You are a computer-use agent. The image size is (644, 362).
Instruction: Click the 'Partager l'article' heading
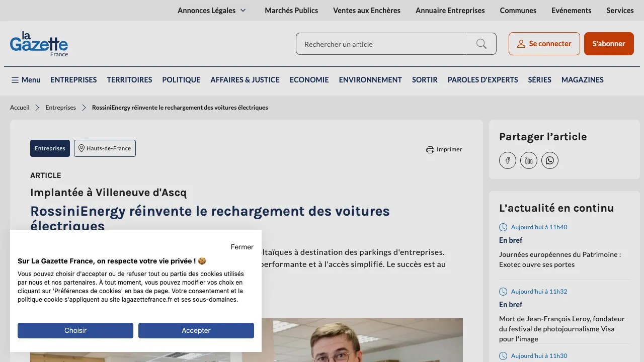click(543, 137)
